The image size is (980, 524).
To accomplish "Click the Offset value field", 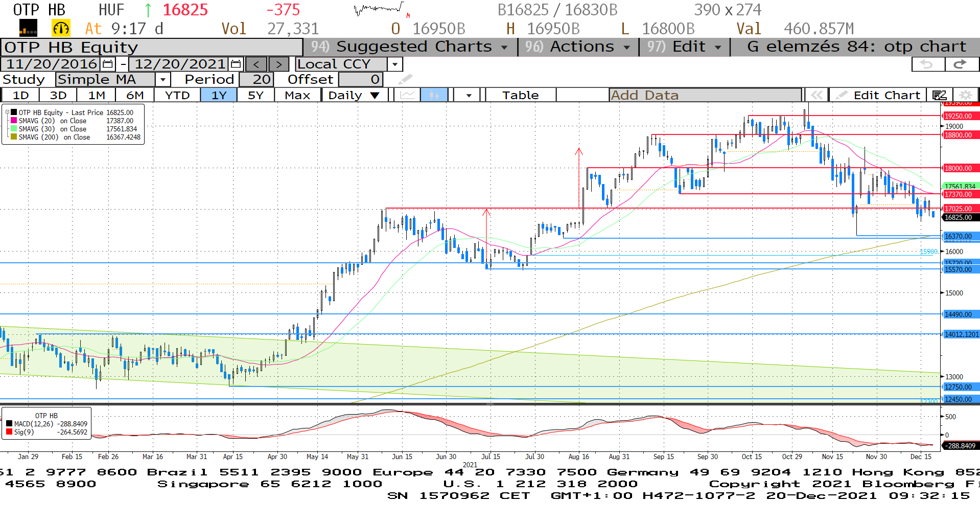I will point(361,79).
